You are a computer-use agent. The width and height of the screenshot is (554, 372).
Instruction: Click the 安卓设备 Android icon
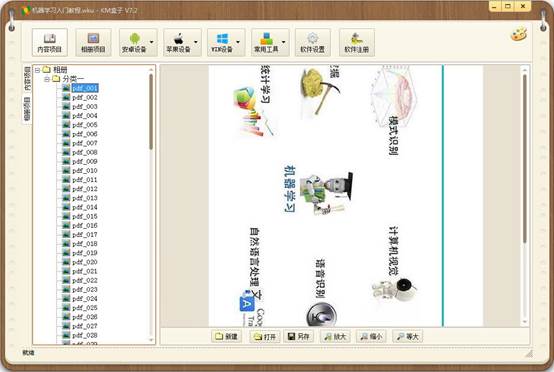(135, 38)
